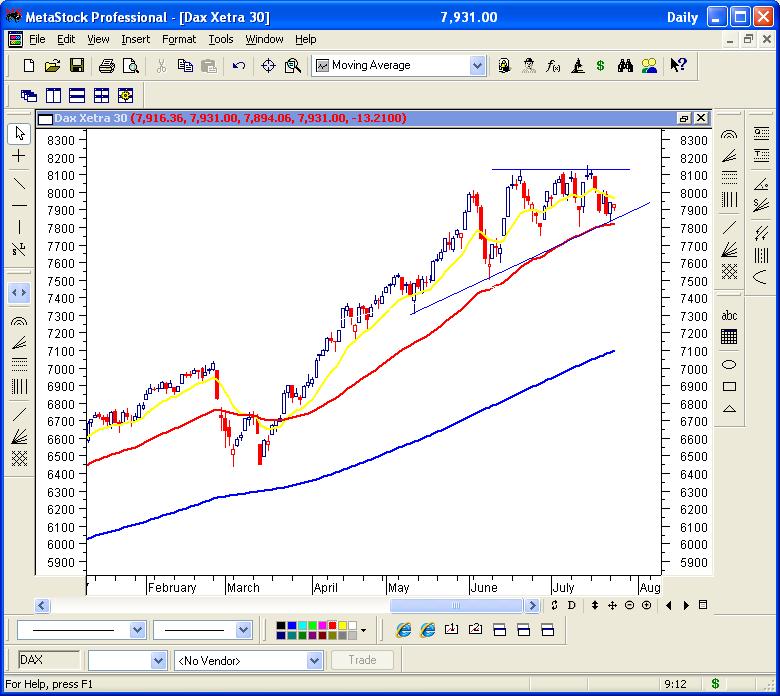Viewport: 780px width, 696px height.
Task: Refresh chart using circular arrows icon
Action: pos(554,605)
